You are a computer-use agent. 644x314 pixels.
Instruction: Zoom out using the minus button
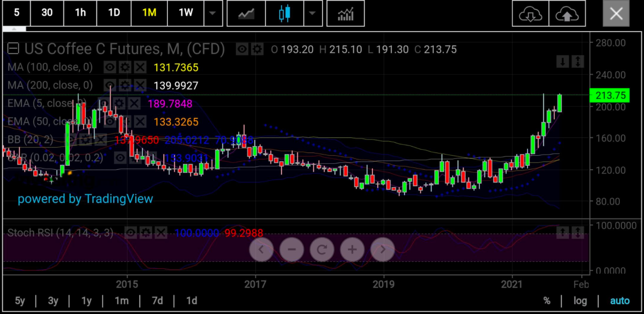coord(291,249)
